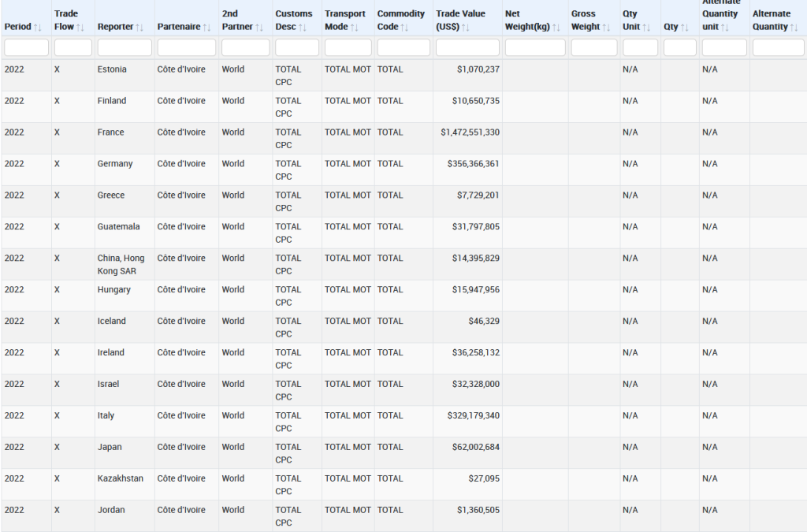Select Japan trade value $62,002,684

coord(475,447)
